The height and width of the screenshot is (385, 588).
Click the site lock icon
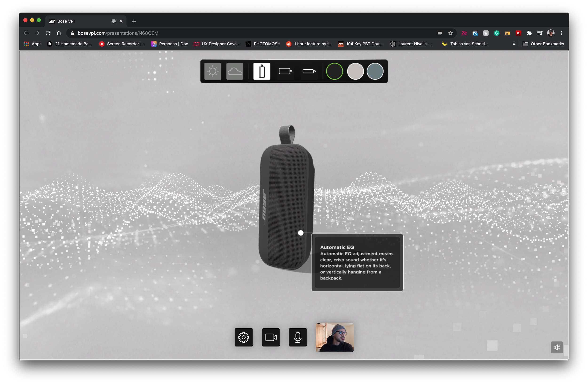pyautogui.click(x=72, y=33)
